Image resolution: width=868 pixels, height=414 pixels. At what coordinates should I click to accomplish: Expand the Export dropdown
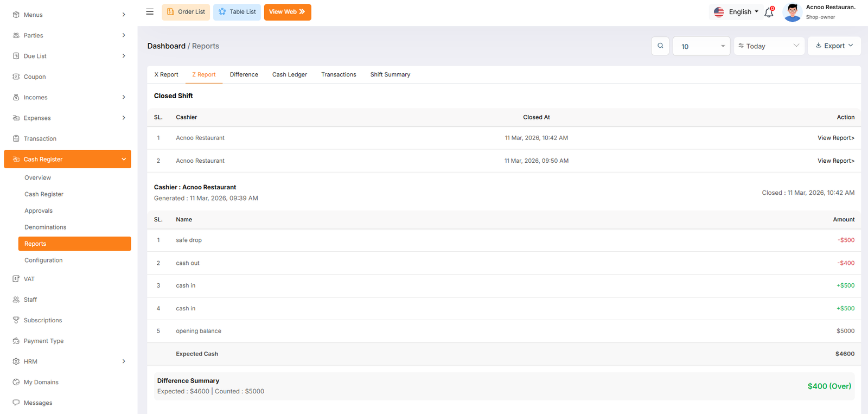[x=834, y=46]
